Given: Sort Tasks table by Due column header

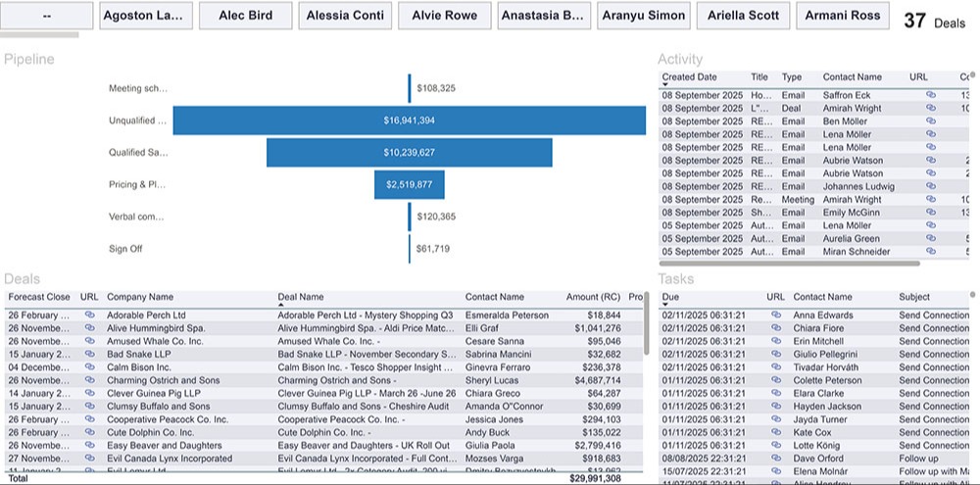Looking at the screenshot, I should point(670,297).
